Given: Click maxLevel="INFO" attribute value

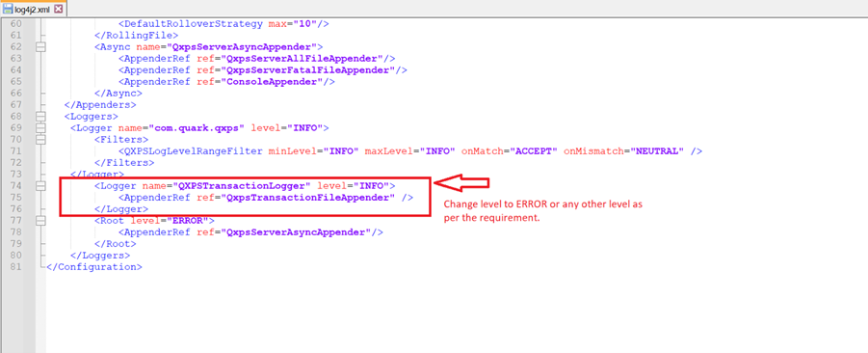Looking at the screenshot, I should (x=437, y=151).
